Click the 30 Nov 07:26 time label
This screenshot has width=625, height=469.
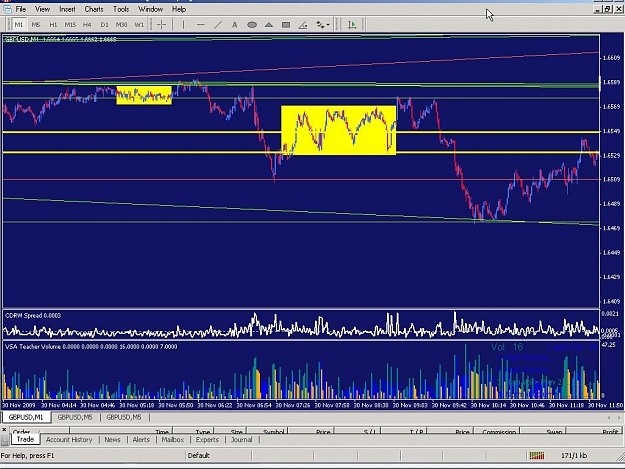pyautogui.click(x=293, y=405)
